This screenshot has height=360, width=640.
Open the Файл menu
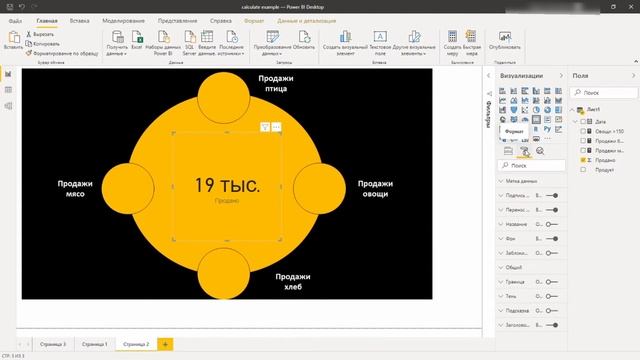[15, 21]
